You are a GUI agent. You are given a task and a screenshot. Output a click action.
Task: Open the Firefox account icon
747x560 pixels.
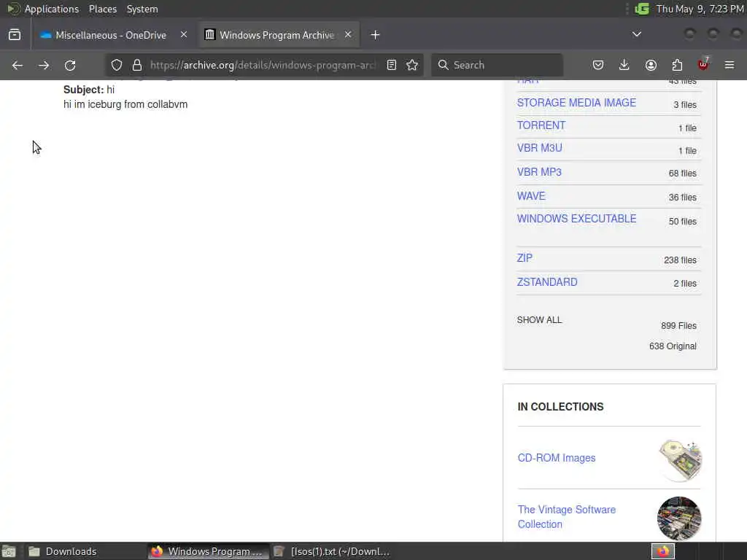(x=651, y=65)
